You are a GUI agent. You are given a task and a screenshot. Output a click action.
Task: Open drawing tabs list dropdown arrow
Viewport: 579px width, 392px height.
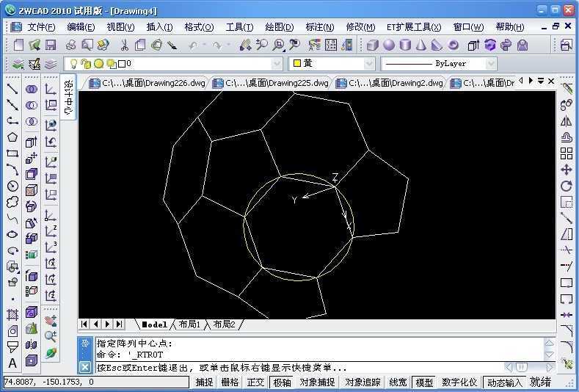tap(541, 81)
